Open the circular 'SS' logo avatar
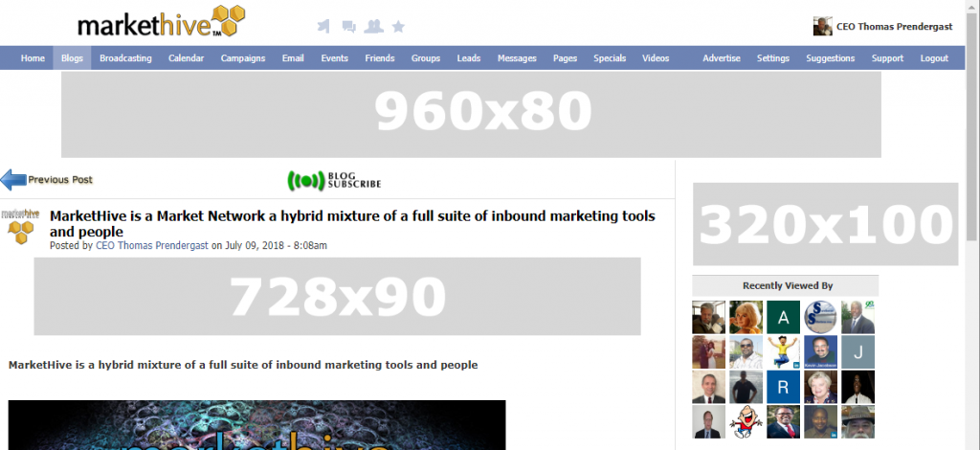980x450 pixels. coord(820,318)
